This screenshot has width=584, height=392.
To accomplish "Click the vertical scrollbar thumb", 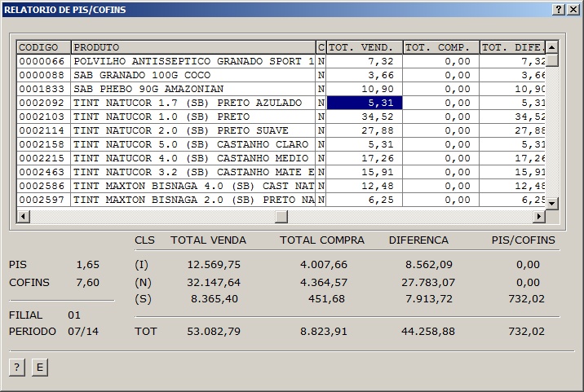I will [551, 59].
